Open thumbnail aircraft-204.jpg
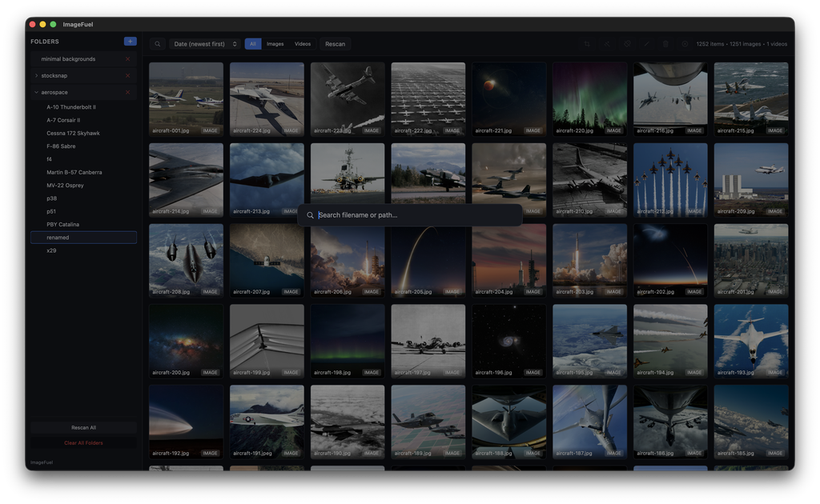 pos(508,261)
